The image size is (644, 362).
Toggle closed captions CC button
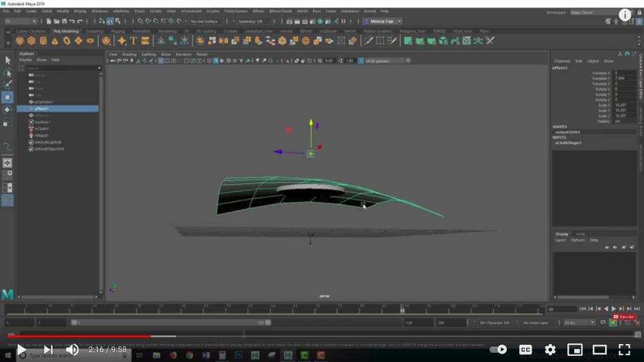pos(525,349)
